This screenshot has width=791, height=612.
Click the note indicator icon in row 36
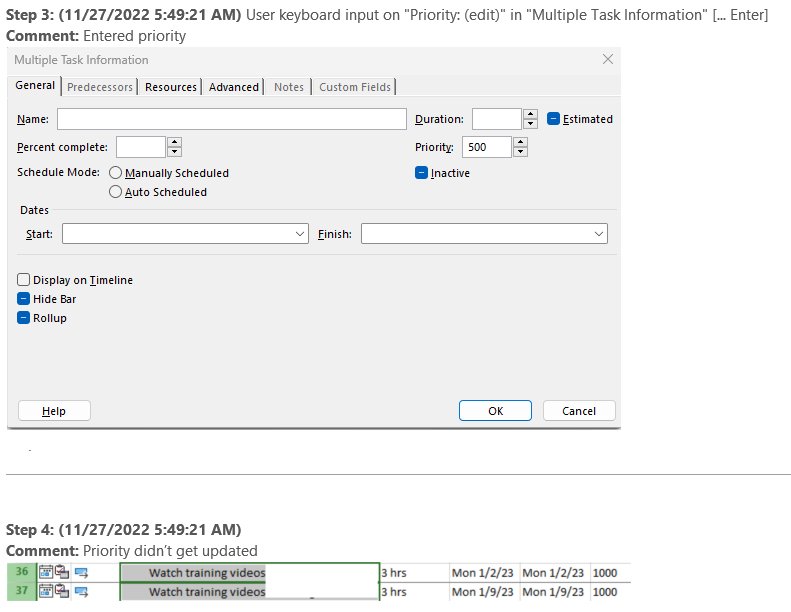pyautogui.click(x=62, y=572)
